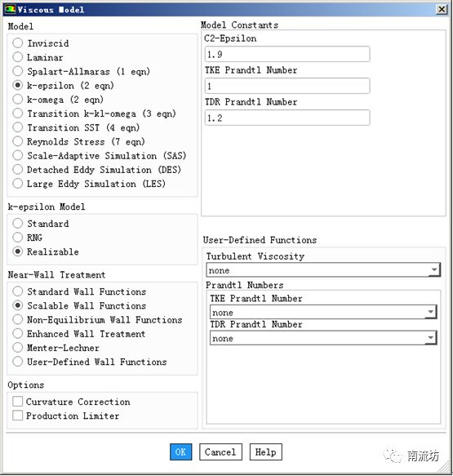This screenshot has width=453, height=476.
Task: Enable the Production Limiter checkbox
Action: (x=18, y=416)
